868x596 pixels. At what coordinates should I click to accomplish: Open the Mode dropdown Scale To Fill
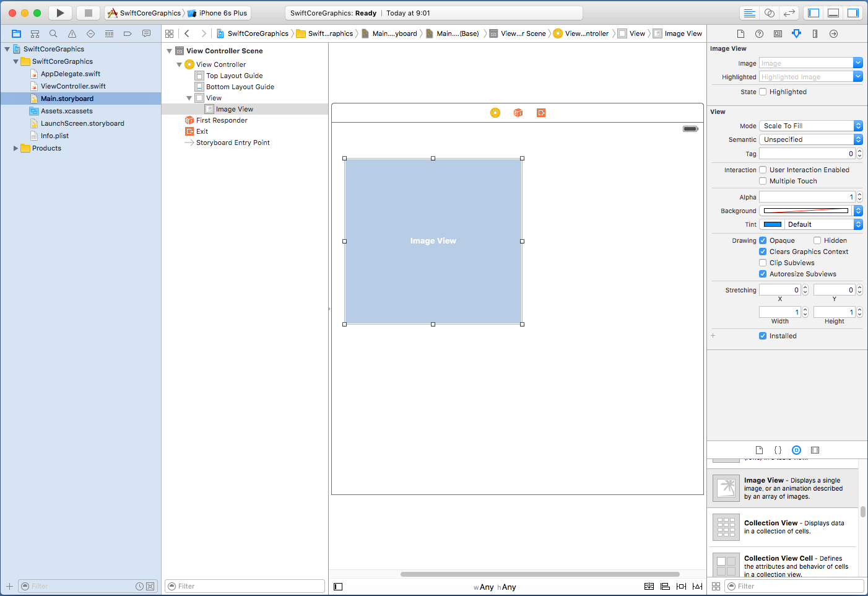tap(810, 126)
